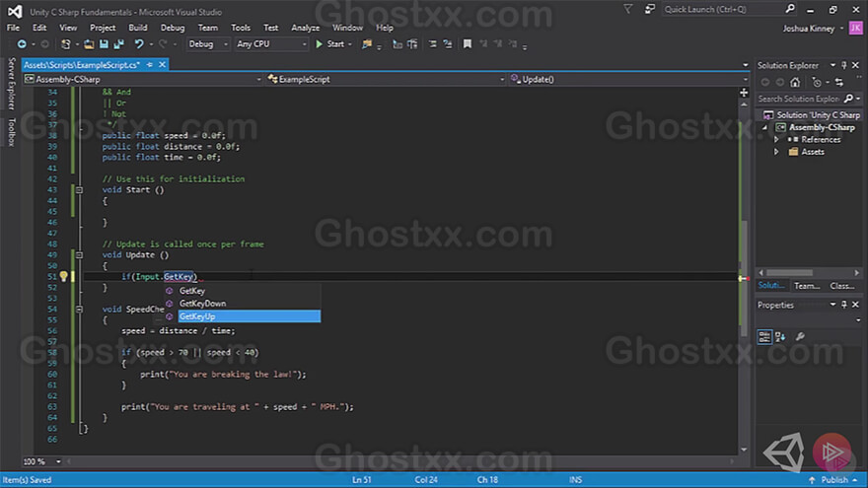Click the decrease indent toolbar icon
The width and height of the screenshot is (868, 488).
point(398,44)
